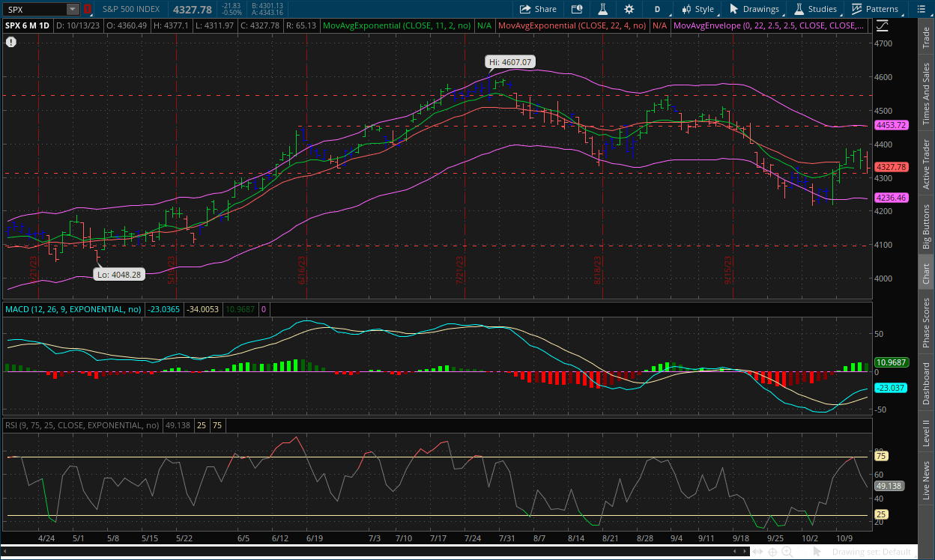Viewport: 935px width, 560px height.
Task: Click the 4453.72 upper envelope price tag
Action: click(892, 125)
